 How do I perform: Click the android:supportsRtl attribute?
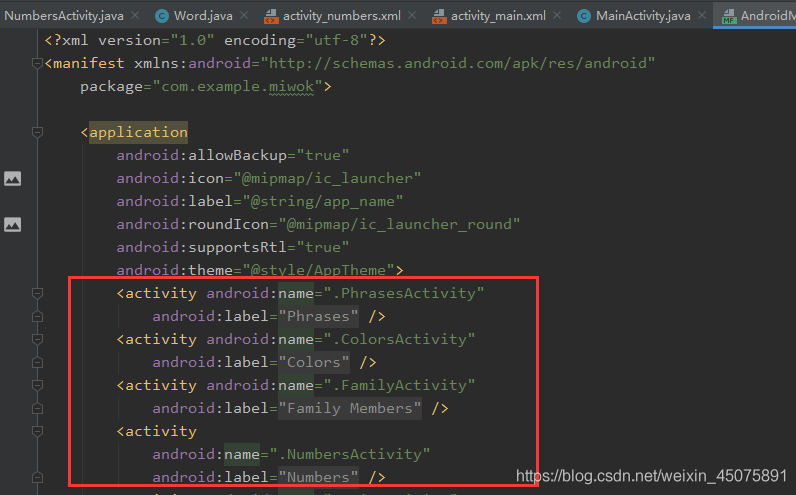pyautogui.click(x=202, y=247)
